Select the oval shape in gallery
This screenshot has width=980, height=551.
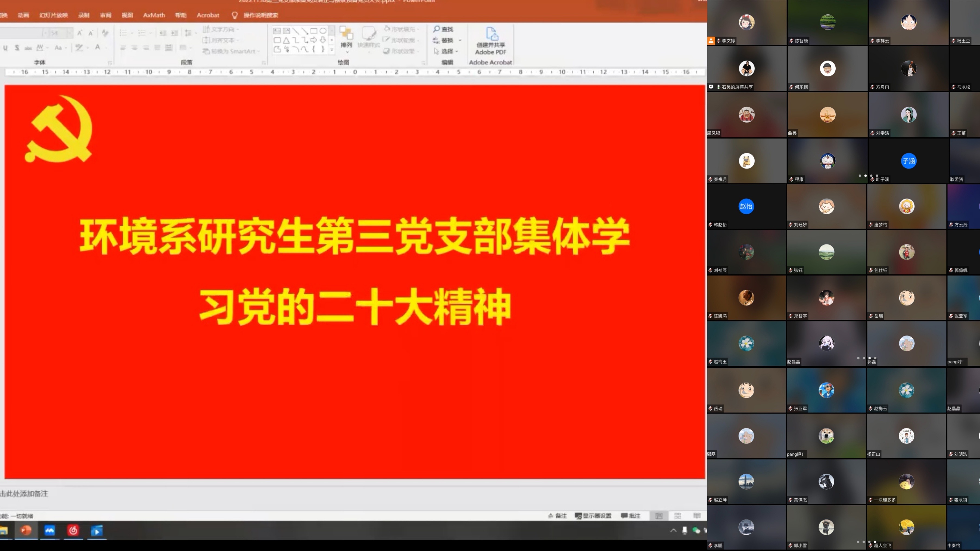(x=323, y=31)
